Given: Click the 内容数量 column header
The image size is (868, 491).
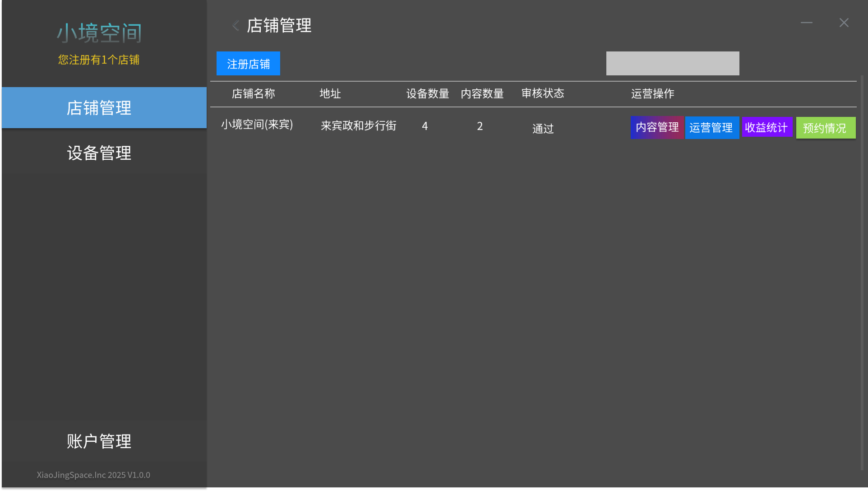Looking at the screenshot, I should [482, 93].
